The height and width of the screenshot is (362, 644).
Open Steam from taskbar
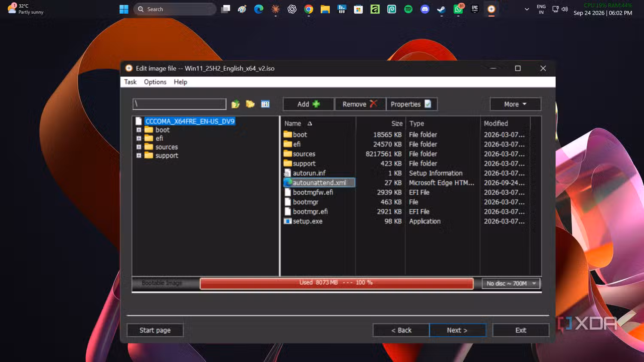441,9
